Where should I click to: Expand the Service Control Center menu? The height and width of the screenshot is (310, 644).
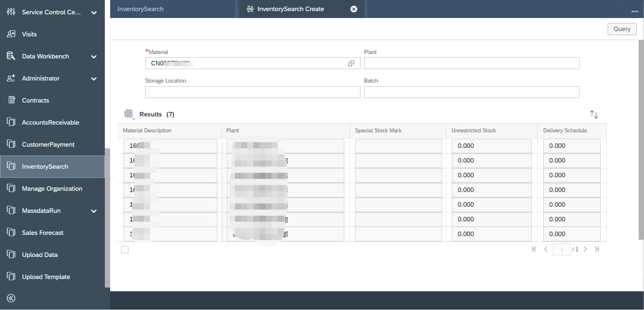94,13
